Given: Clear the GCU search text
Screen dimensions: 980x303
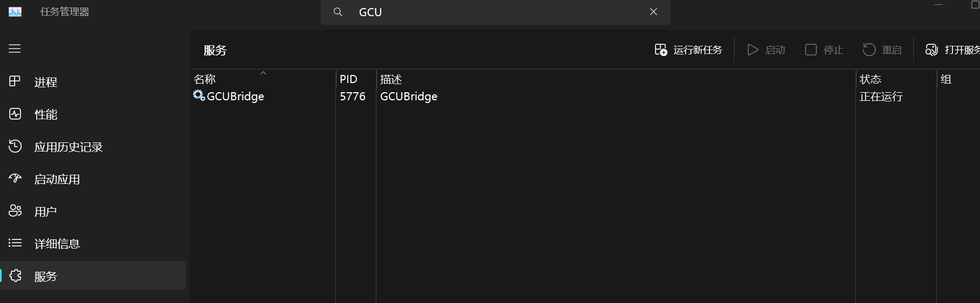Looking at the screenshot, I should pos(653,12).
